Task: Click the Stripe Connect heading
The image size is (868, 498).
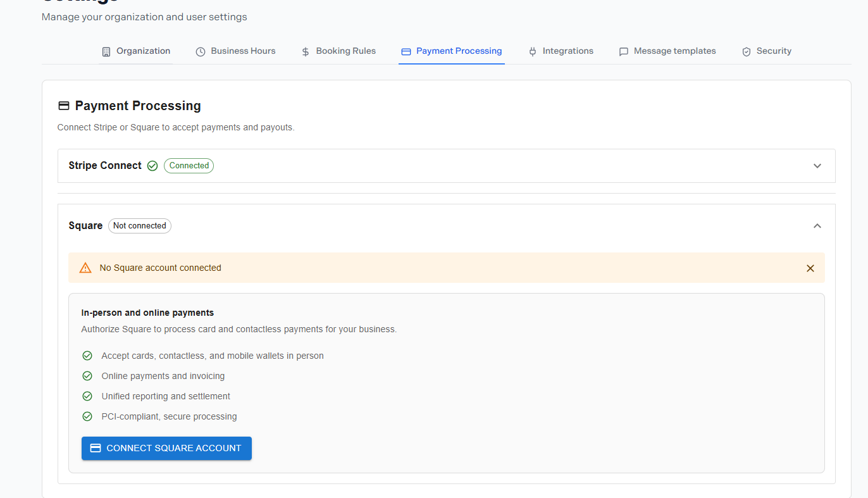Action: pyautogui.click(x=105, y=166)
